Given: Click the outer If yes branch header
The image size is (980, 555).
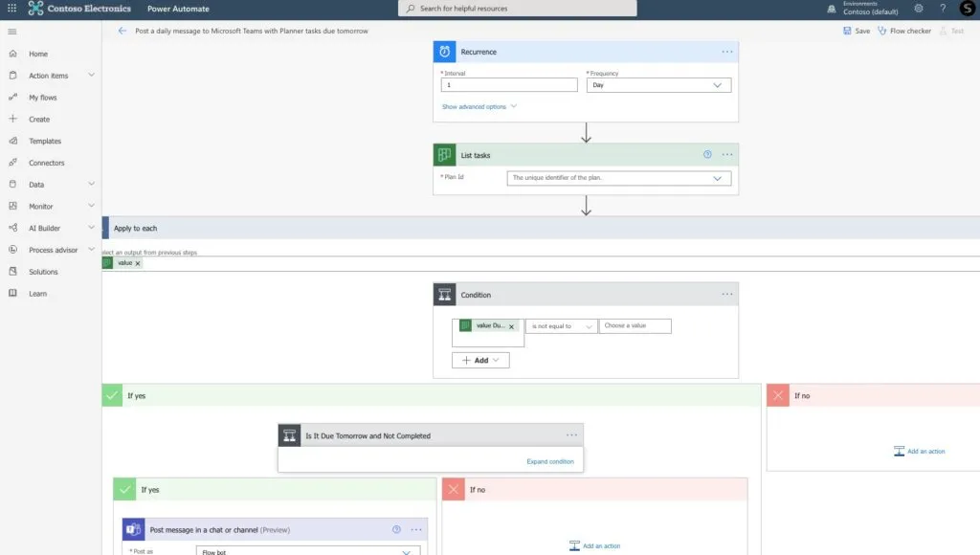Looking at the screenshot, I should click(432, 395).
